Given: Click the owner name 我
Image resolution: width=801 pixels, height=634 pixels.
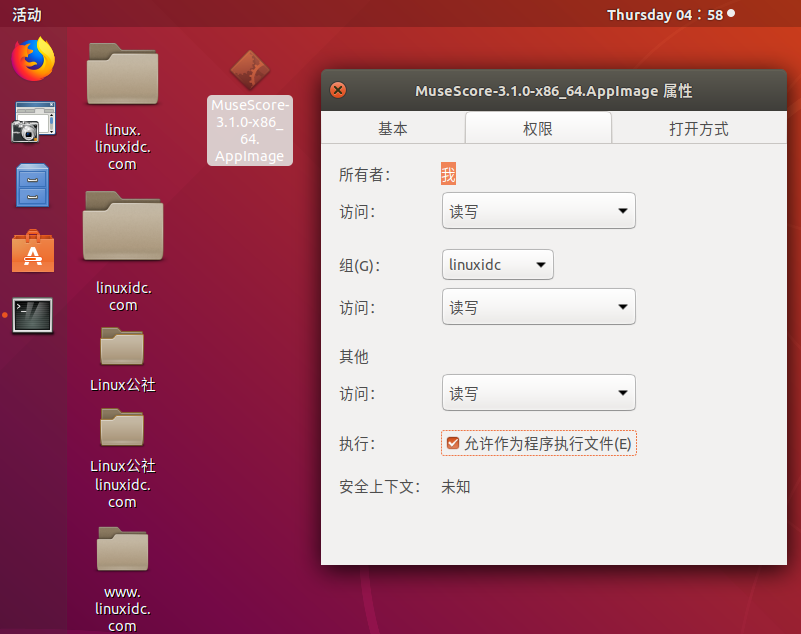Looking at the screenshot, I should coord(448,174).
